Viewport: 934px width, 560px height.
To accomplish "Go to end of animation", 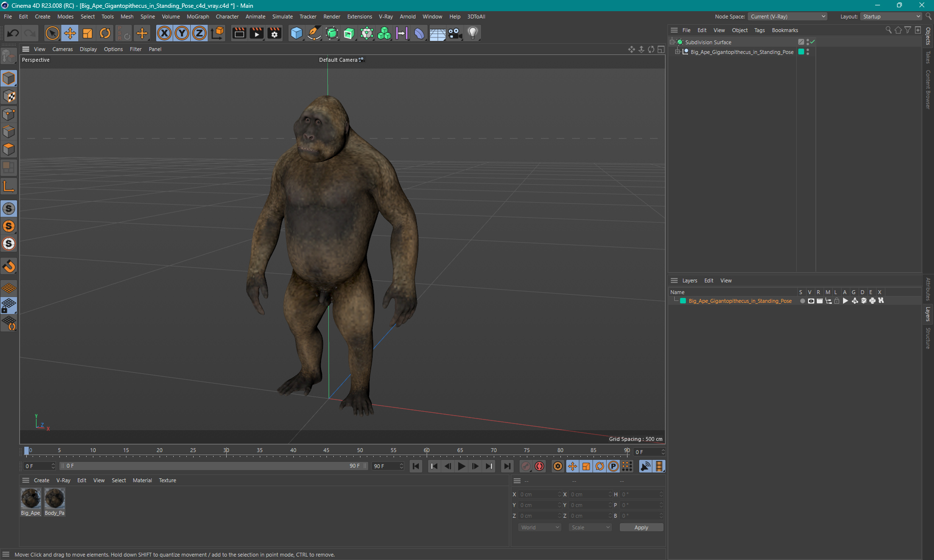I will click(x=507, y=466).
